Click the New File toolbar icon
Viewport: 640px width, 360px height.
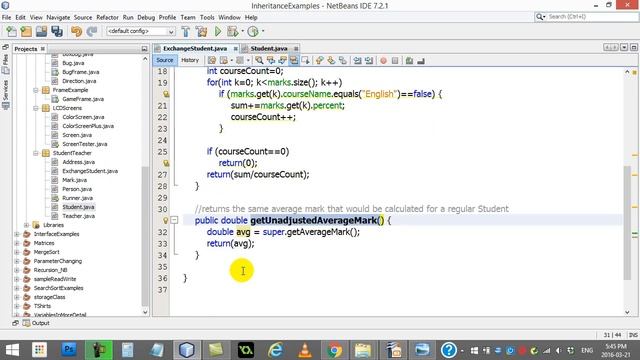(x=11, y=31)
